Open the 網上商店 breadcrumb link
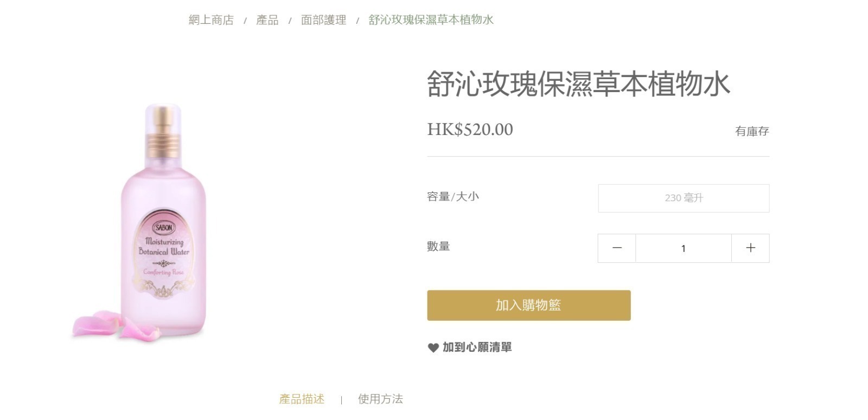The height and width of the screenshot is (420, 868). [210, 20]
